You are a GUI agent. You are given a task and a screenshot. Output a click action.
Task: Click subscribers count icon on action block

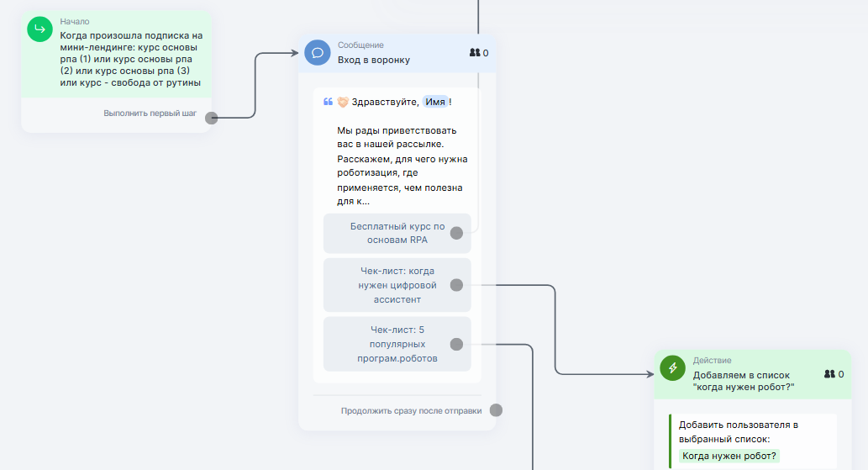pyautogui.click(x=829, y=374)
